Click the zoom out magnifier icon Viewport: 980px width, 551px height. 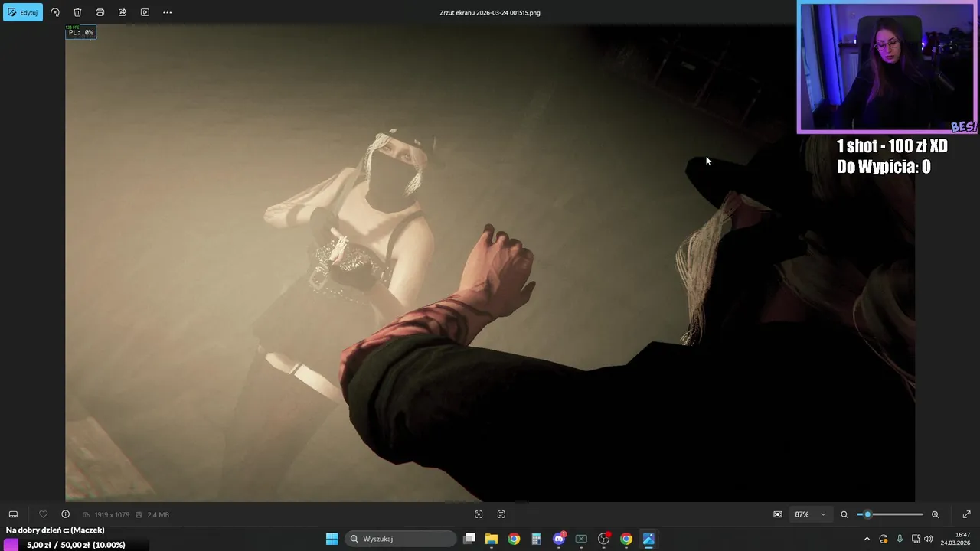coord(844,514)
